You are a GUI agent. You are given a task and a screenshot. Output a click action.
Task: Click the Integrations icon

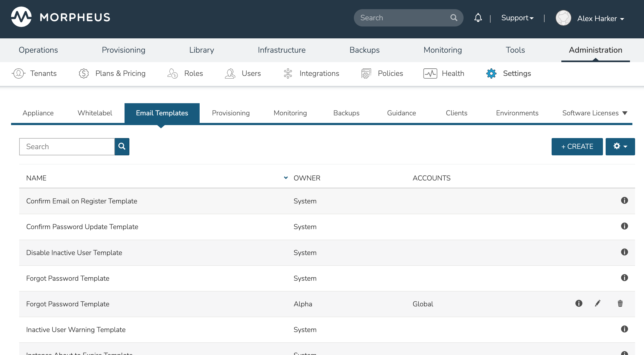(x=288, y=73)
